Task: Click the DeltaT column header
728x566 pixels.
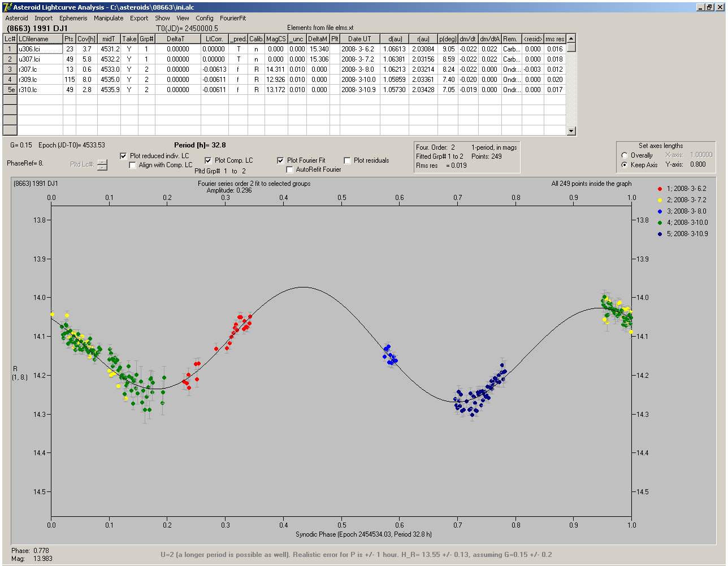Action: 177,39
